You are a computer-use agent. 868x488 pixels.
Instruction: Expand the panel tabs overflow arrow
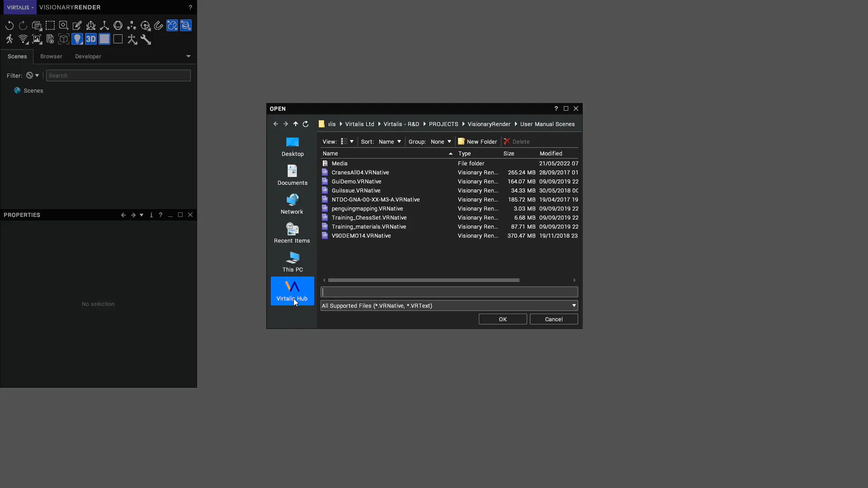[x=189, y=56]
